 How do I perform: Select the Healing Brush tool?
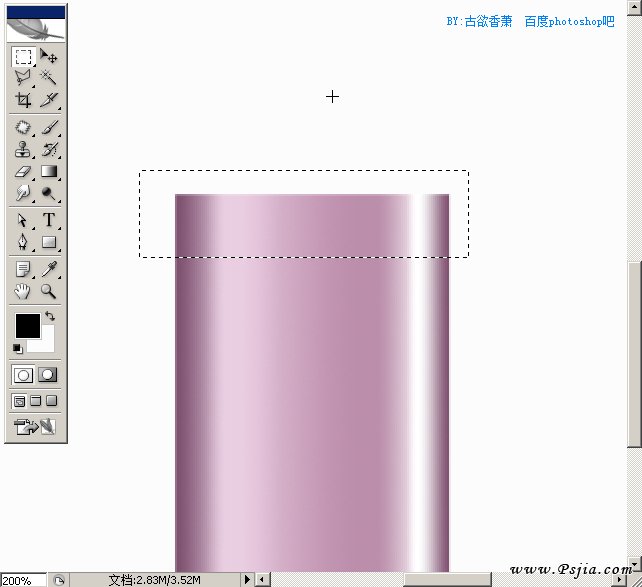point(23,127)
